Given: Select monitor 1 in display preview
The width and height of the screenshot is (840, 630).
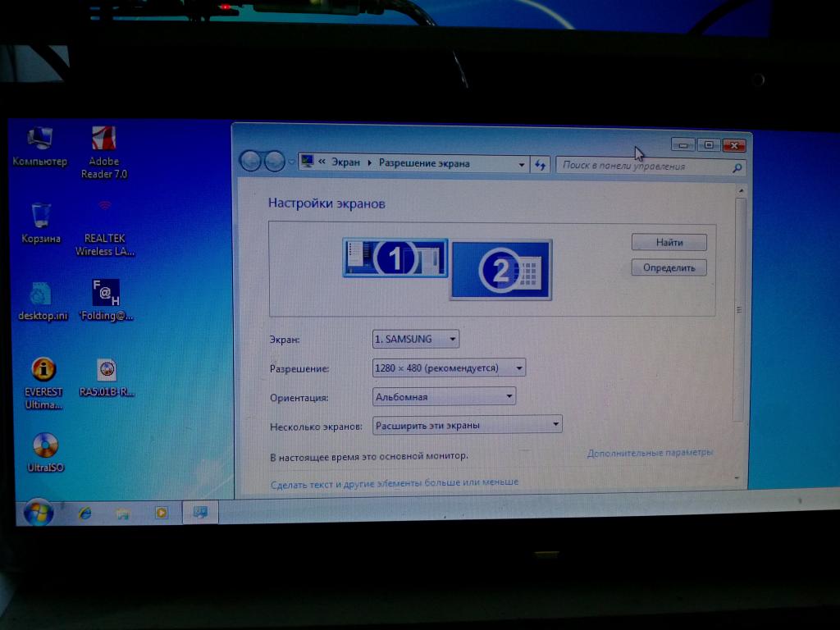Looking at the screenshot, I should (395, 258).
